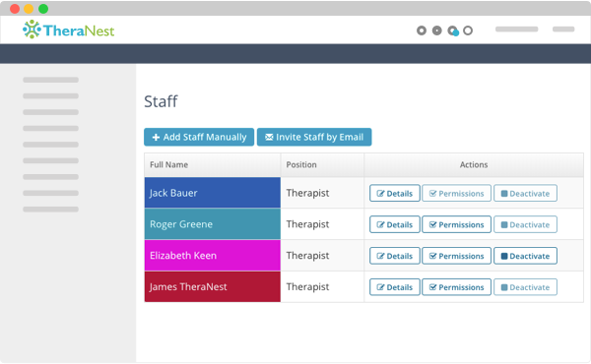Viewport: 591px width, 364px height.
Task: Open Details for Elizabeth Keen
Action: (x=395, y=256)
